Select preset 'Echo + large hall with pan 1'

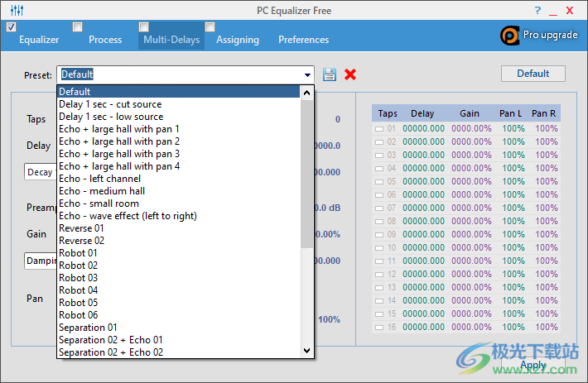[x=179, y=129]
